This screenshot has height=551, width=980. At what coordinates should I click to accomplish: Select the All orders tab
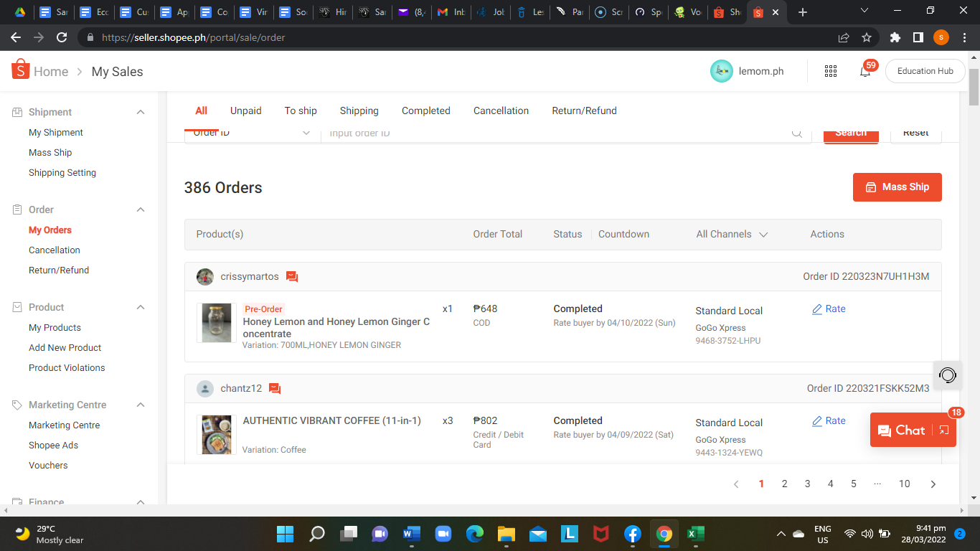pos(202,110)
